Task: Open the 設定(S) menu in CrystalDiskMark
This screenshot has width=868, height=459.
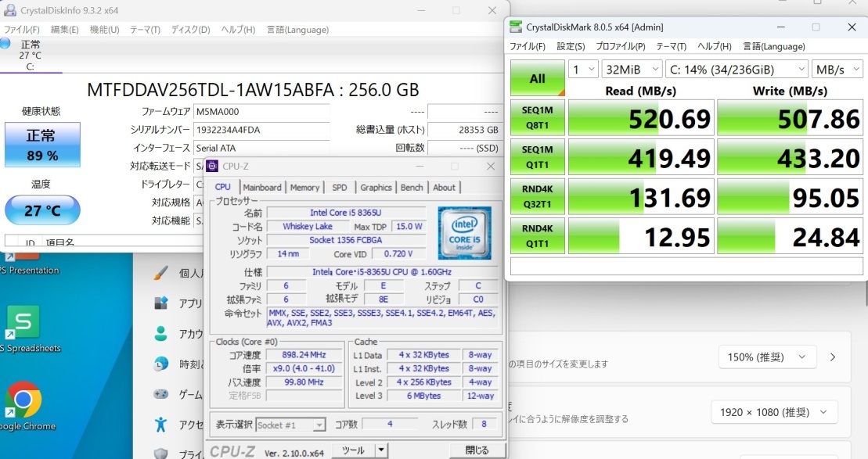Action: pos(571,46)
